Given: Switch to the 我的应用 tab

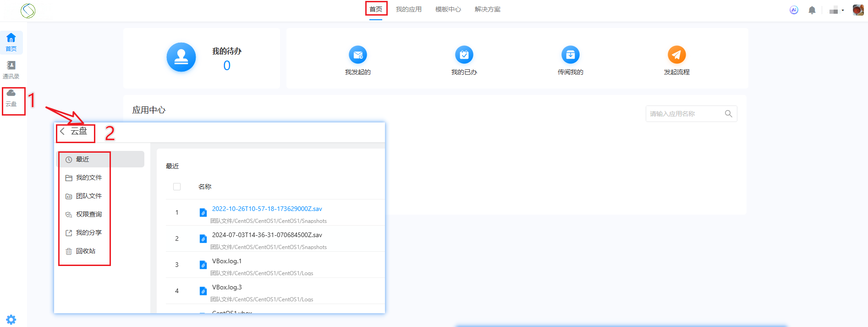Looking at the screenshot, I should click(408, 9).
